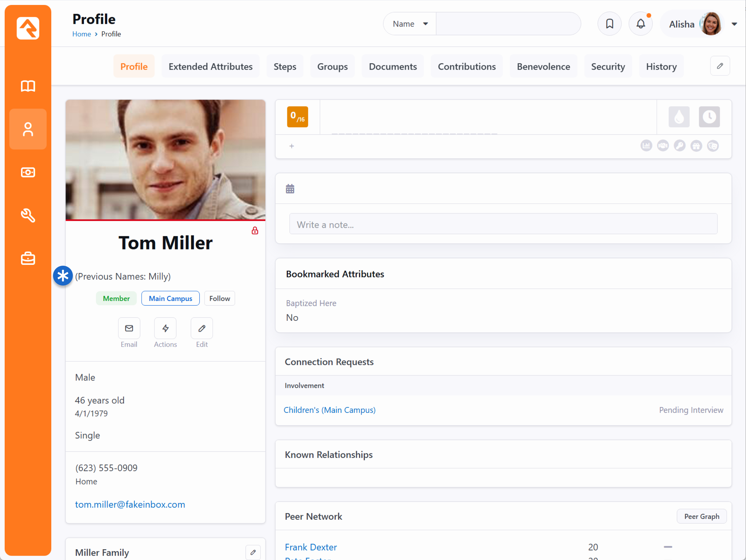
Task: Open the wrench tools sidebar icon
Action: 28,215
